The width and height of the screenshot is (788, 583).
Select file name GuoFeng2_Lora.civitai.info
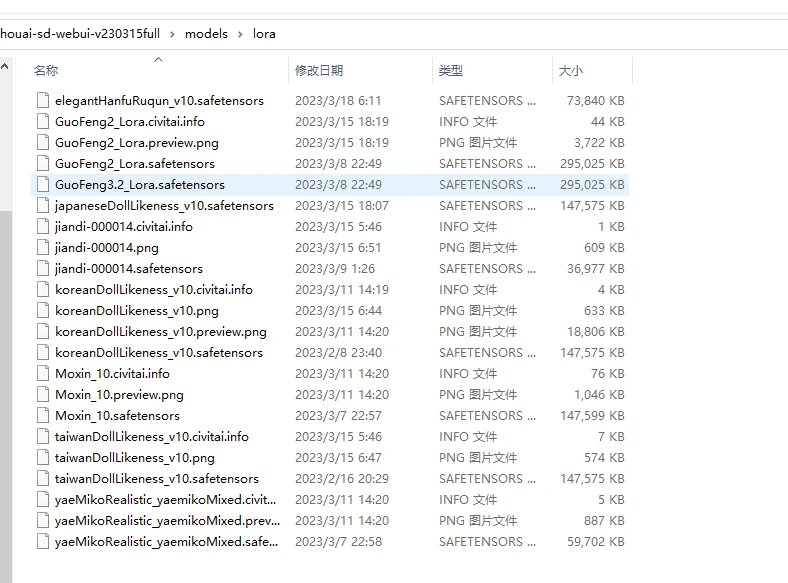pos(130,122)
